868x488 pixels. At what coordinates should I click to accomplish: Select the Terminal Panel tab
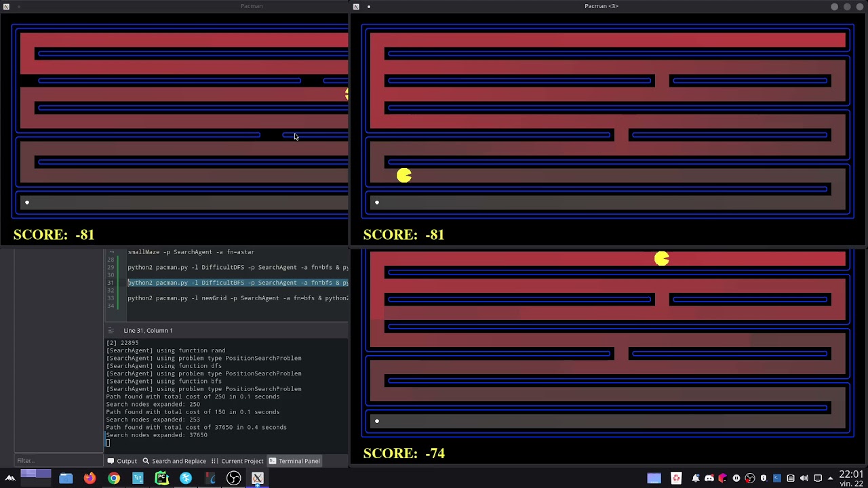[294, 461]
